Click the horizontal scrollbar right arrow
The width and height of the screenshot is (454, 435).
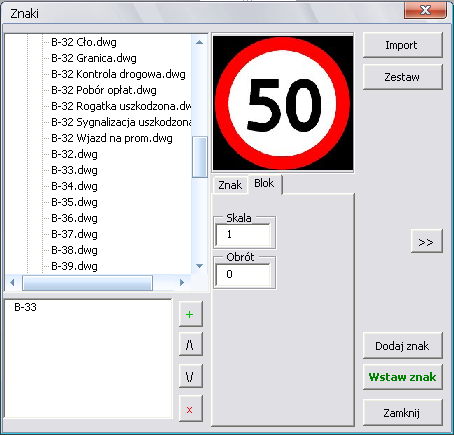pos(182,283)
